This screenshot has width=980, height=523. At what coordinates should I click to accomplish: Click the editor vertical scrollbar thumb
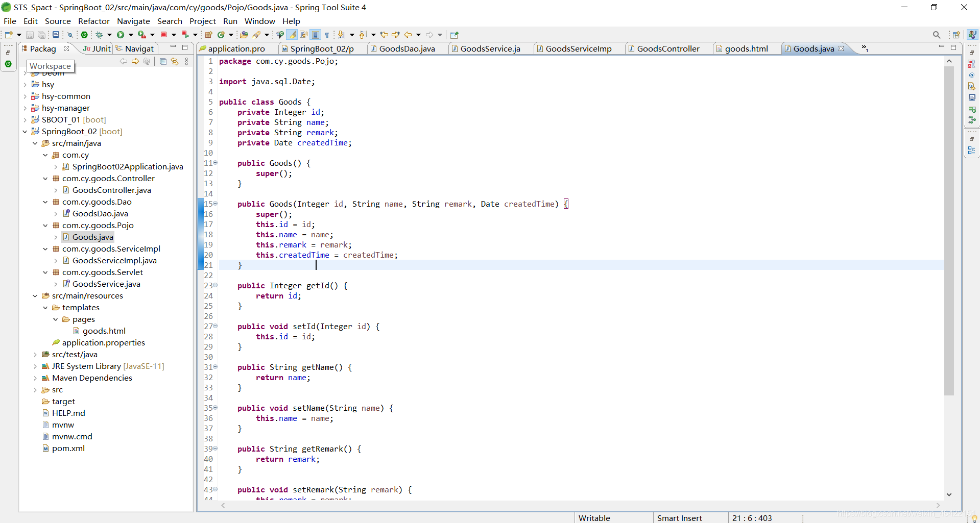pos(949,231)
